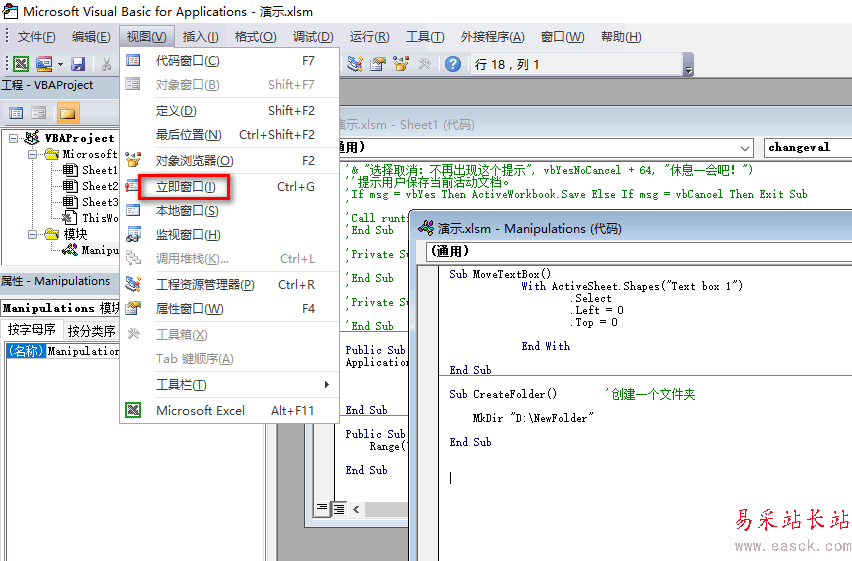Image resolution: width=852 pixels, height=561 pixels.
Task: Click the Project Explorer toolbar icon
Action: 355,64
